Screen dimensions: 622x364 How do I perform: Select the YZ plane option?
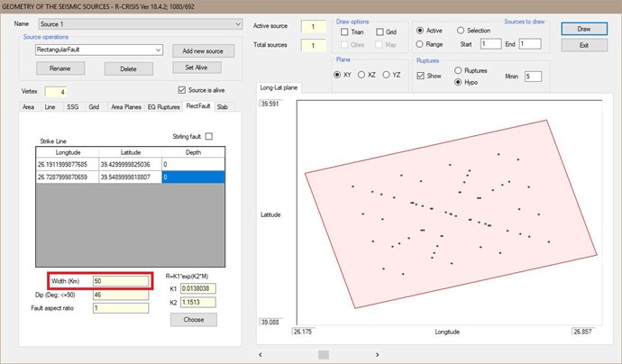[x=388, y=75]
